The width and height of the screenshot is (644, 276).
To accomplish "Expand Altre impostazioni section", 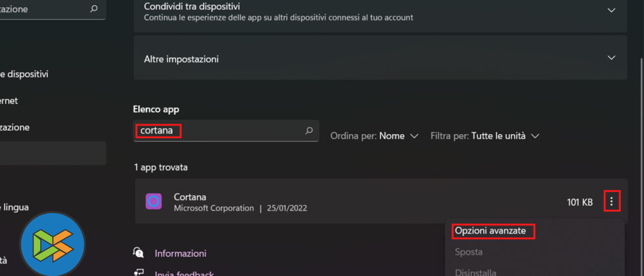I will [x=612, y=58].
